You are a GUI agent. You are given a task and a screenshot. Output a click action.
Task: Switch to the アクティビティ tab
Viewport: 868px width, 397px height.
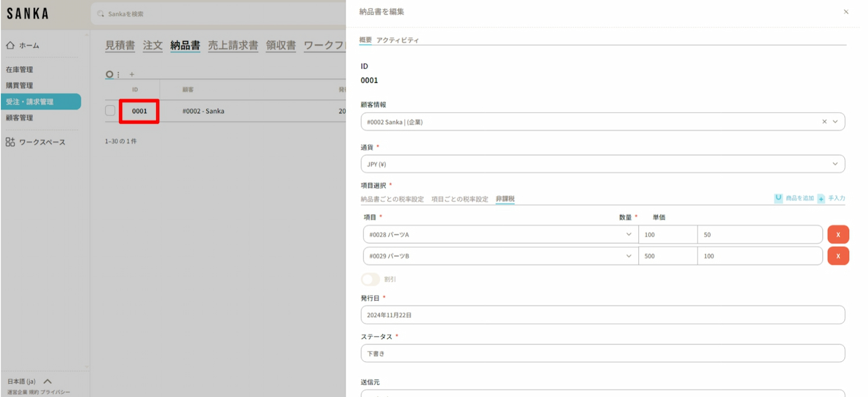point(398,40)
